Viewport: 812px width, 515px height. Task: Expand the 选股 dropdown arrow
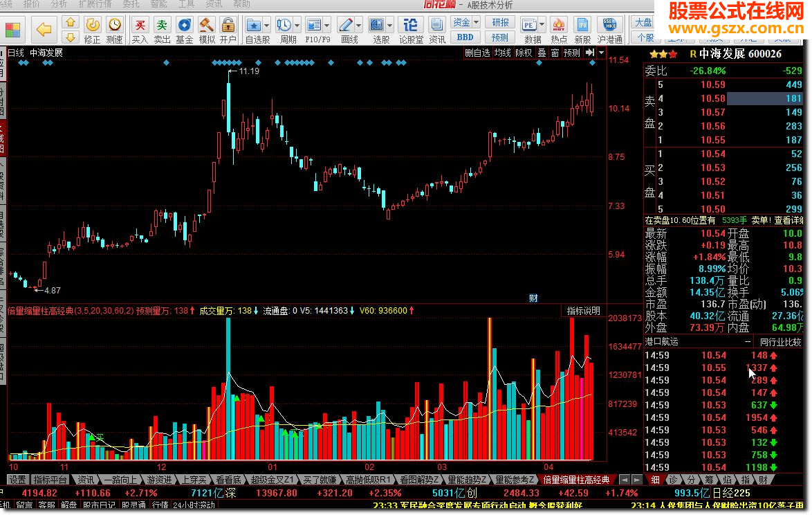click(389, 25)
